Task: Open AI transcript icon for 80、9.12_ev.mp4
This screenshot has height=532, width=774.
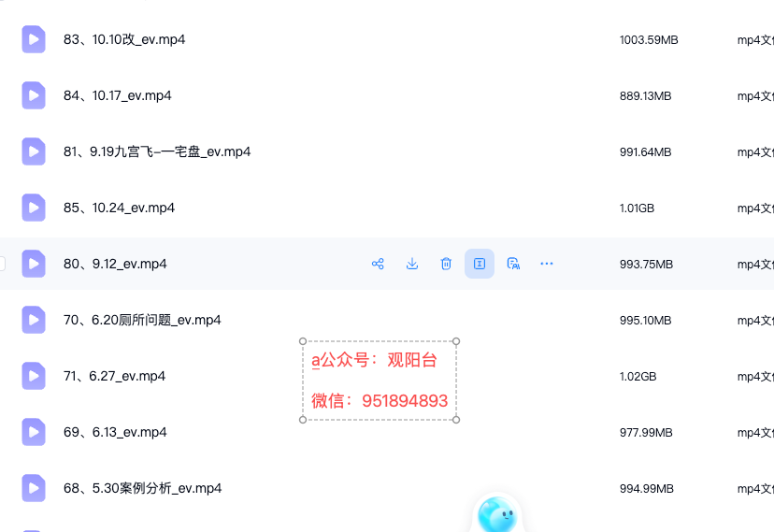Action: tap(513, 264)
